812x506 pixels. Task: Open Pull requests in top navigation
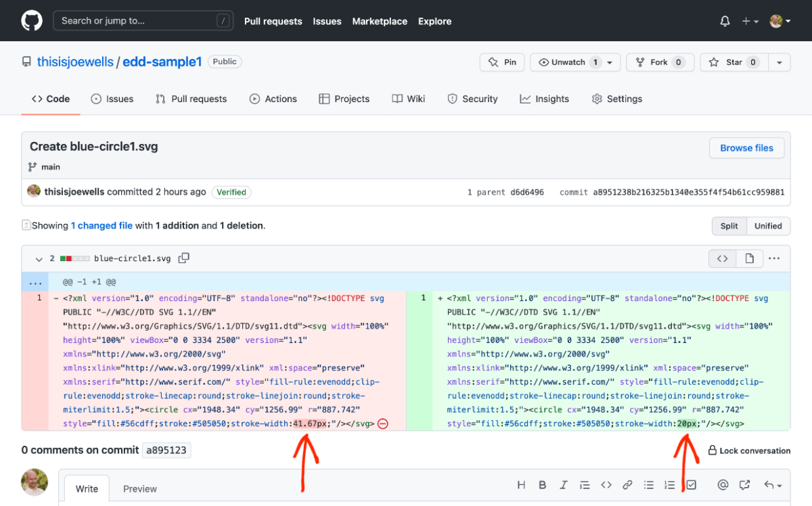click(x=273, y=21)
